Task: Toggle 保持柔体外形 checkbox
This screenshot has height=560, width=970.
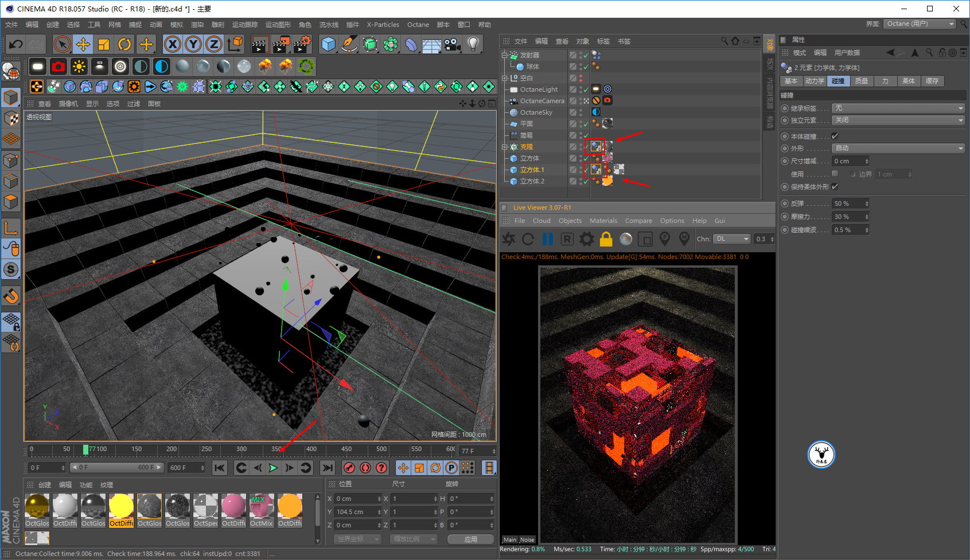Action: pyautogui.click(x=835, y=186)
